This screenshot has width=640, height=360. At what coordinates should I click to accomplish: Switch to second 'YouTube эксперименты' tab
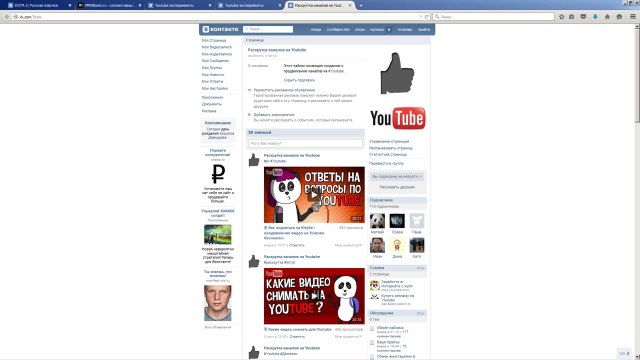click(250, 5)
